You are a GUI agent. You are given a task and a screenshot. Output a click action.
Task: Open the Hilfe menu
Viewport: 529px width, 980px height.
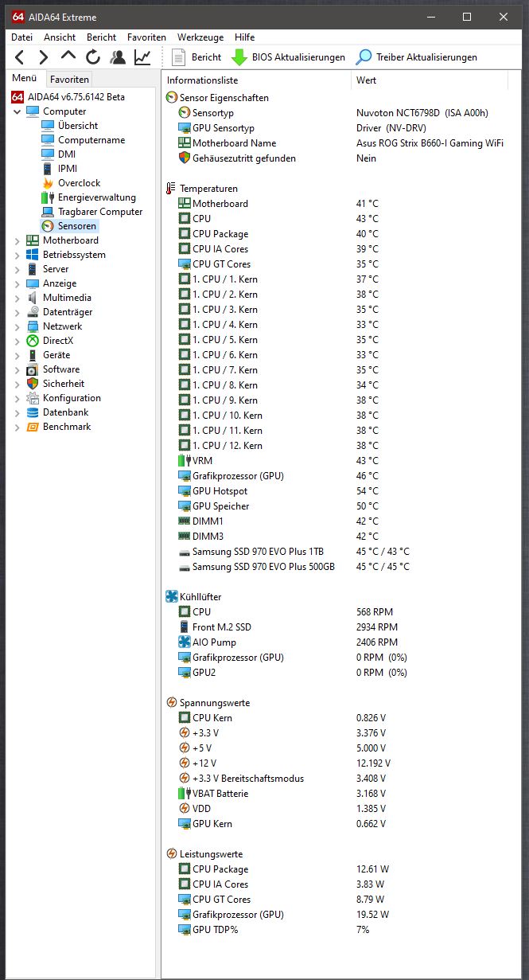coord(245,37)
